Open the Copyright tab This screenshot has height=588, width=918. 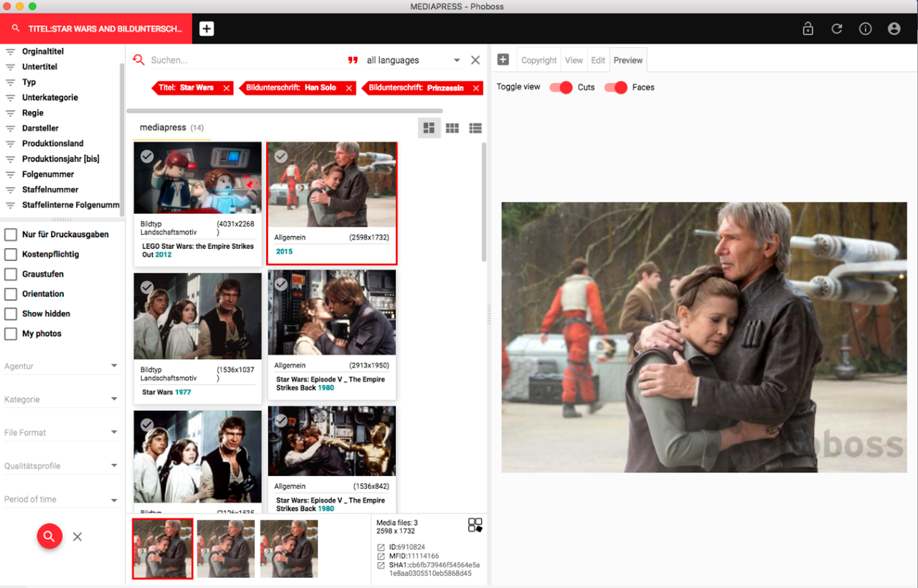[539, 60]
